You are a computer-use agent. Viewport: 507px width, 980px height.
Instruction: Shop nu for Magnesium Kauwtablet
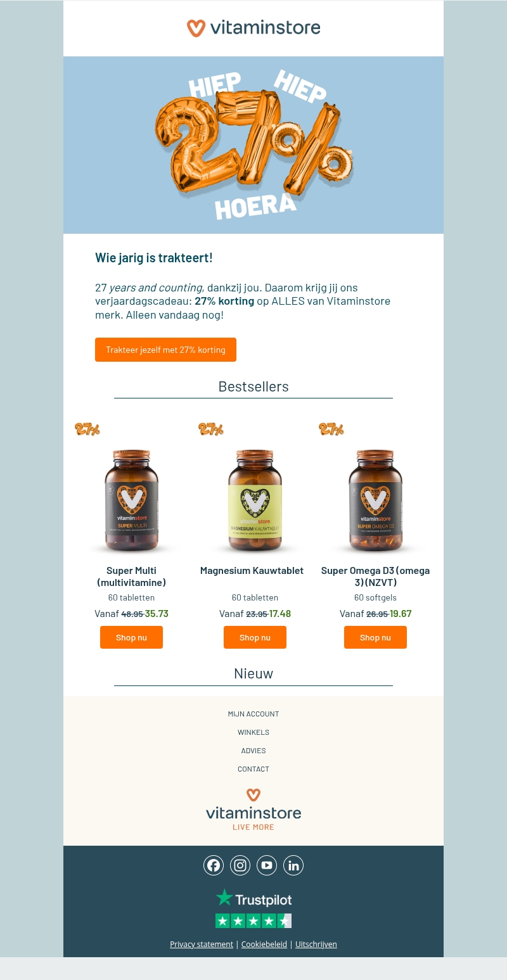click(x=255, y=637)
